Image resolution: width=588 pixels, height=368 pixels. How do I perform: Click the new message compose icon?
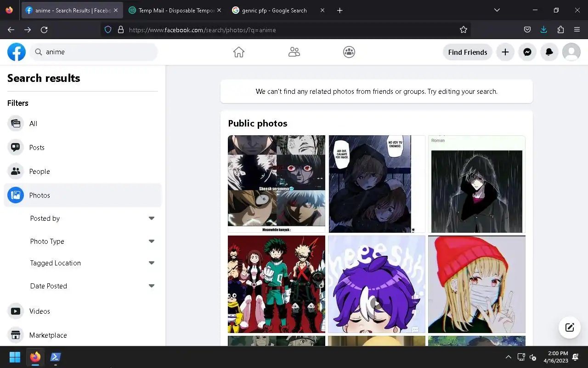pos(570,328)
